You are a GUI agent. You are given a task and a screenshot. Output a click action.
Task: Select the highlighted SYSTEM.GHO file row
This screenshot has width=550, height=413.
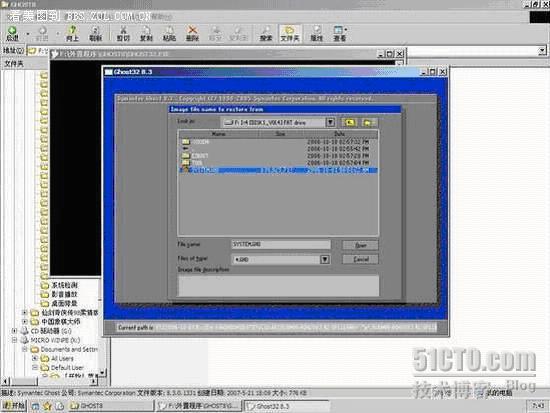[x=279, y=170]
